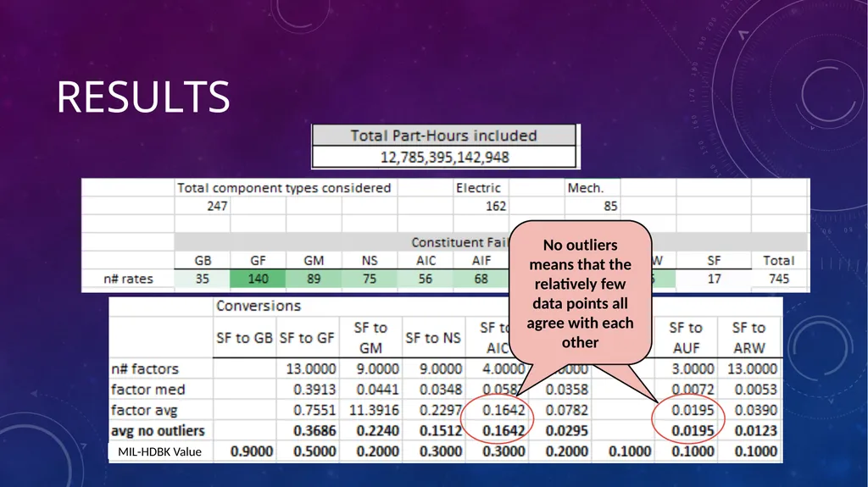Click the factor med value 0.0053
The height and width of the screenshot is (487, 868).
pyautogui.click(x=756, y=390)
